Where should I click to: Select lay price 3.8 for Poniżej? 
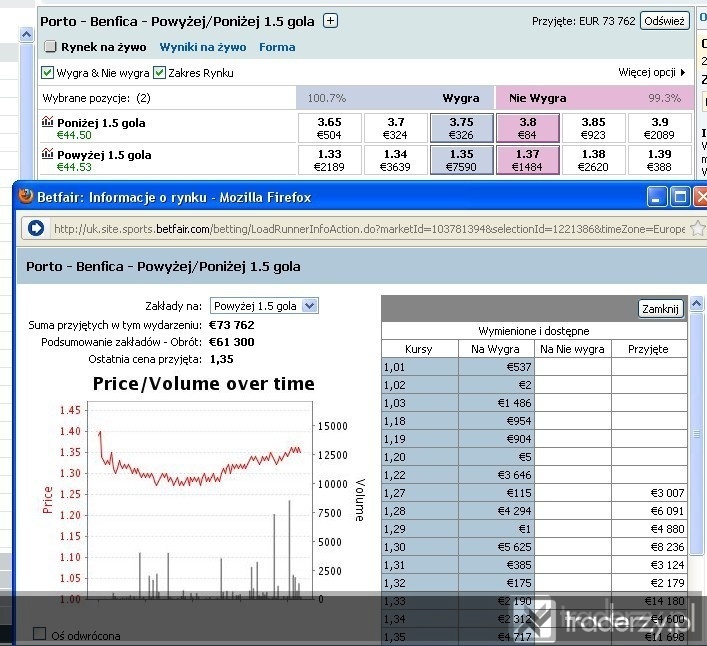coord(528,128)
